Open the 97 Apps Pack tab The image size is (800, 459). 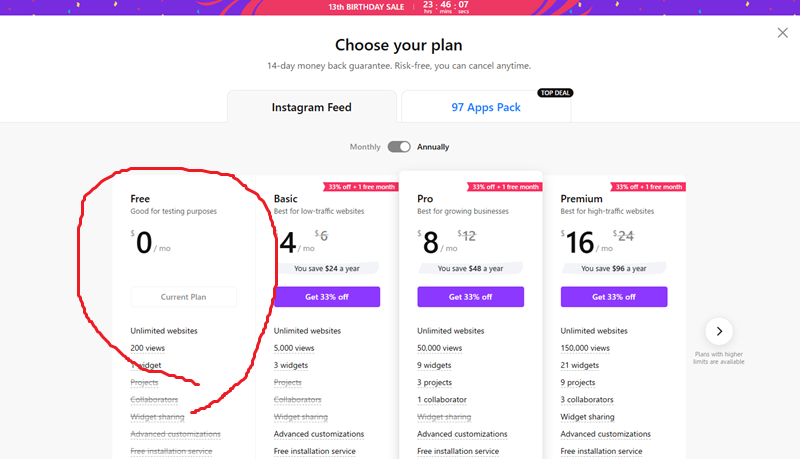point(486,107)
